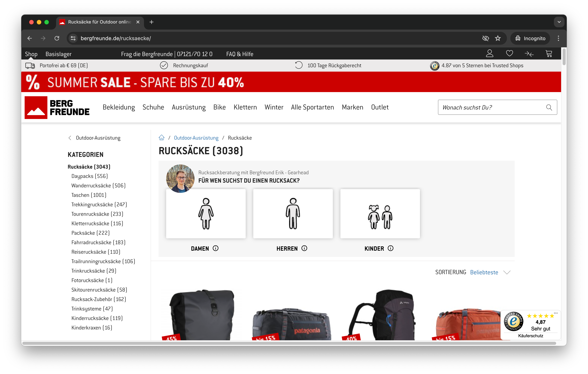Select the Daypacks category
The image size is (588, 374).
(x=89, y=176)
